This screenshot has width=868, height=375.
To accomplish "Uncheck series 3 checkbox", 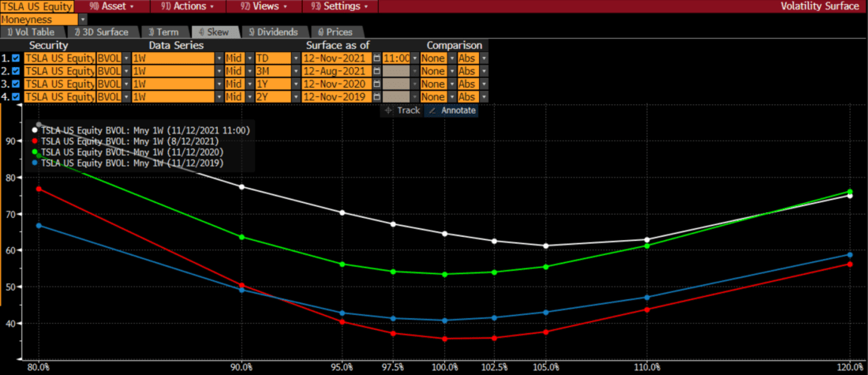I will (16, 84).
